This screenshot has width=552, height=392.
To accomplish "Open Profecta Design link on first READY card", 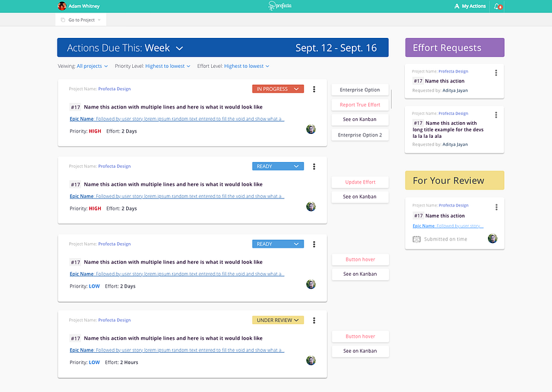I will (114, 167).
